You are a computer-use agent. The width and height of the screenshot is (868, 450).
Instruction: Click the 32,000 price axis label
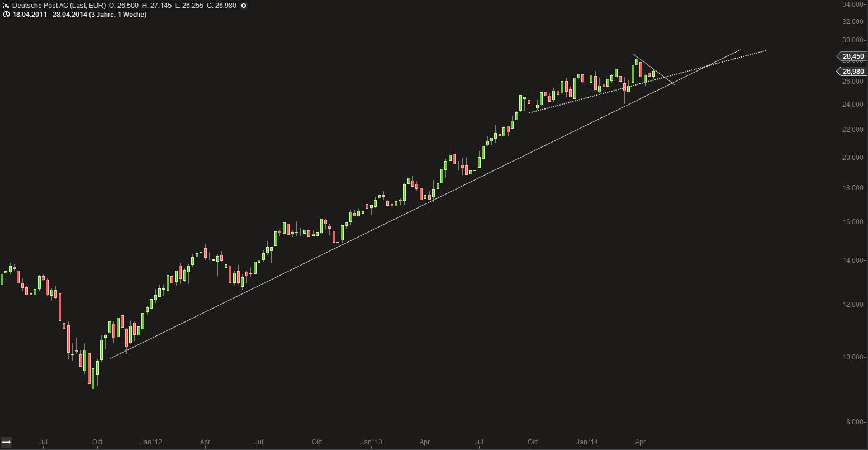(853, 22)
